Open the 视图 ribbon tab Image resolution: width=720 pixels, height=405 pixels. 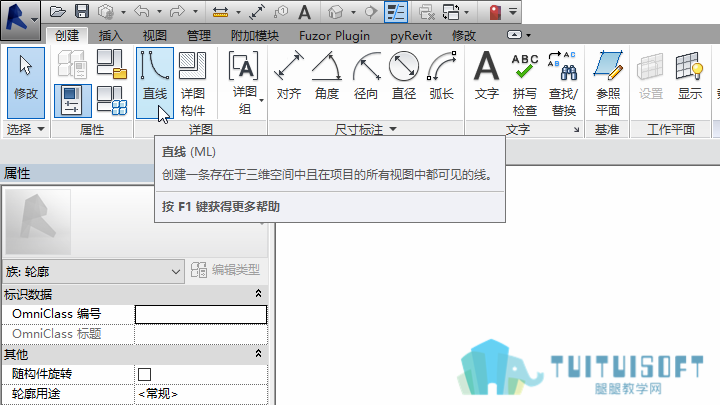(x=154, y=35)
